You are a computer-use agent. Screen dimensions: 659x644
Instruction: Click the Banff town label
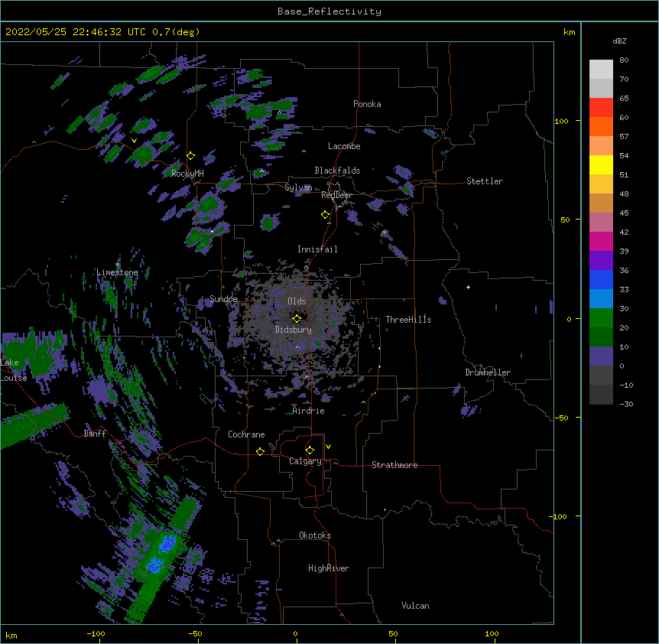click(x=95, y=434)
